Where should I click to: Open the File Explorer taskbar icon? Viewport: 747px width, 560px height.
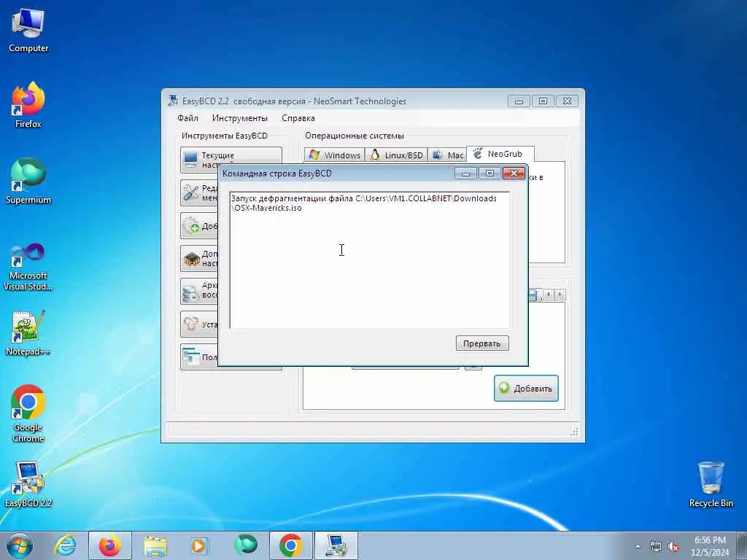[155, 545]
